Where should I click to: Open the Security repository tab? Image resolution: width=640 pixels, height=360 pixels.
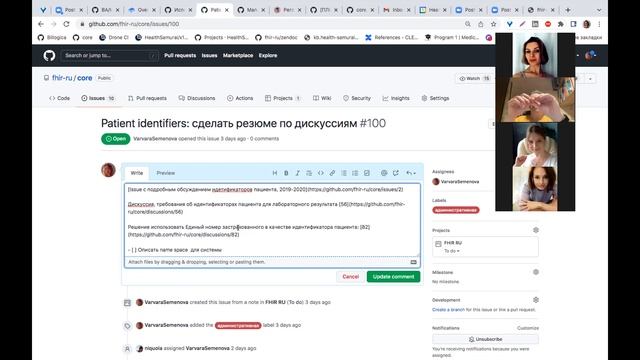coord(357,98)
